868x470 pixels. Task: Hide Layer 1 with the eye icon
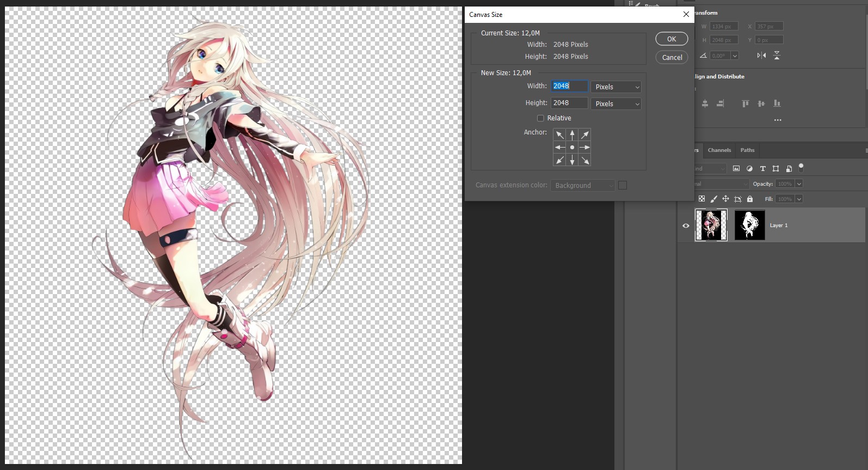[x=686, y=225]
